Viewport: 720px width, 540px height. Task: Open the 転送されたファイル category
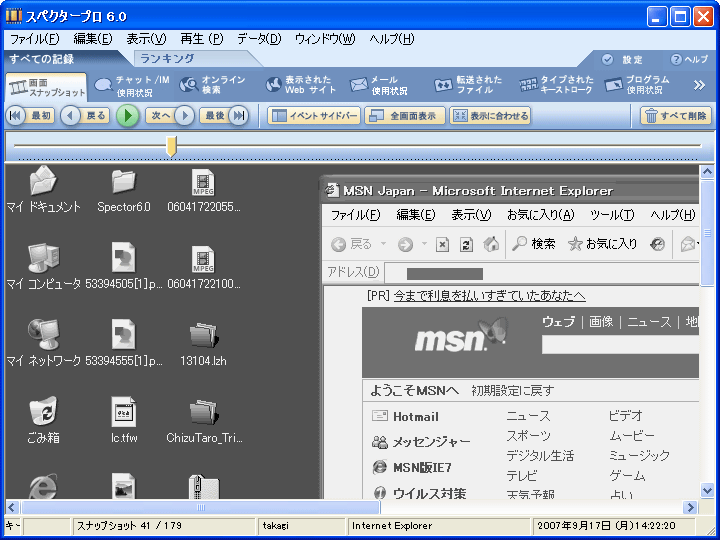tap(467, 85)
